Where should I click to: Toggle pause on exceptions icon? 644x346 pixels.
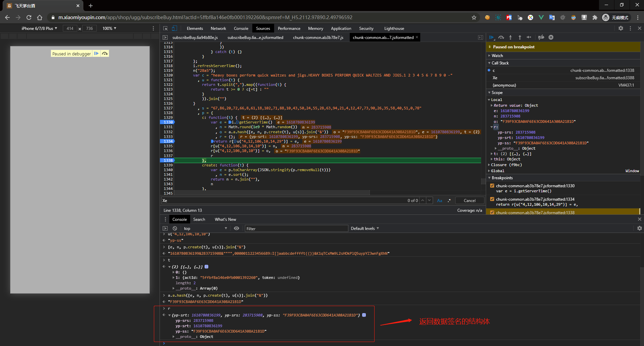(551, 37)
